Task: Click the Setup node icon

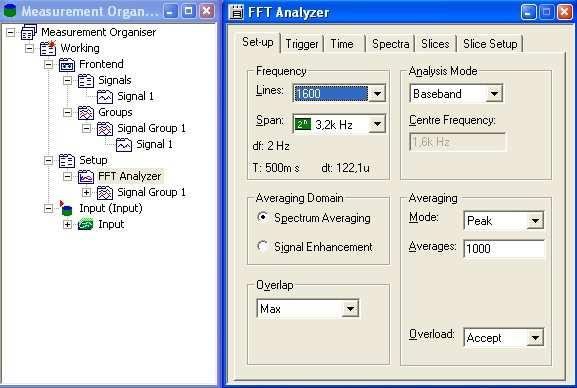Action: point(67,161)
